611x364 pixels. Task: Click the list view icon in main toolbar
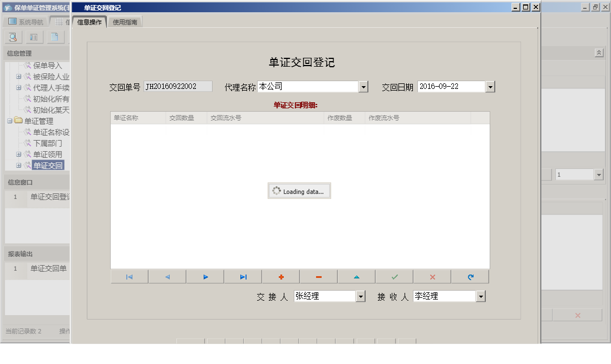pyautogui.click(x=34, y=37)
